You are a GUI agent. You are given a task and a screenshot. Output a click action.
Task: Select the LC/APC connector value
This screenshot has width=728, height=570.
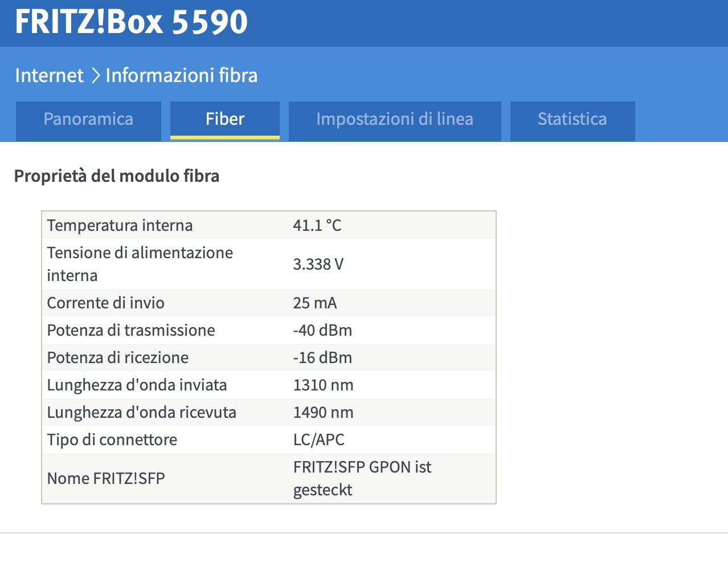coord(319,439)
